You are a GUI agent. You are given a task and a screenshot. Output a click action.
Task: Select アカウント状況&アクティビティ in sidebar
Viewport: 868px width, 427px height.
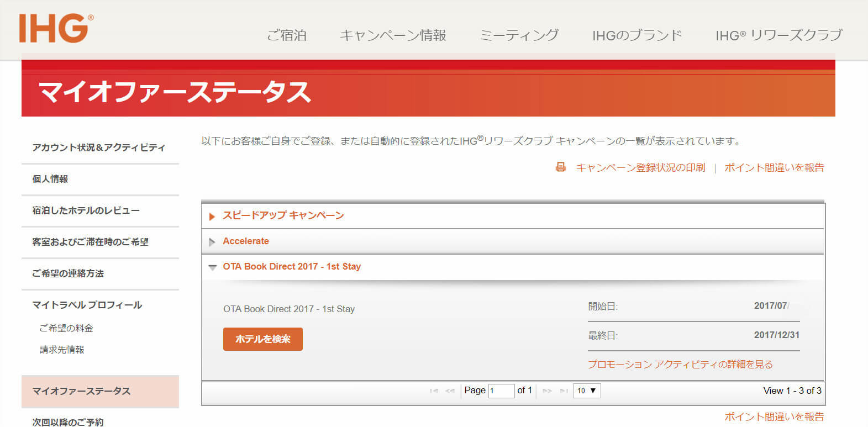point(98,147)
